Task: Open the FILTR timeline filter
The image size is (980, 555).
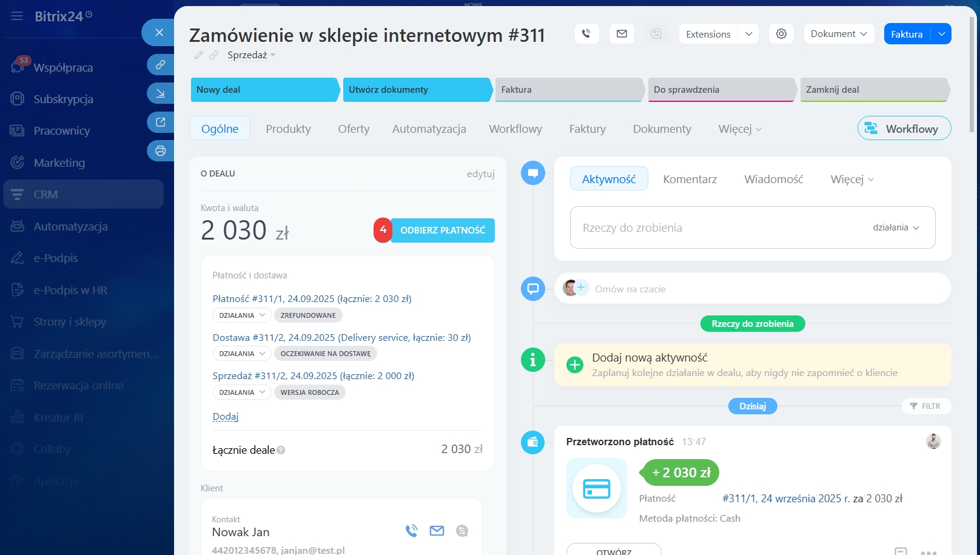Action: (925, 406)
